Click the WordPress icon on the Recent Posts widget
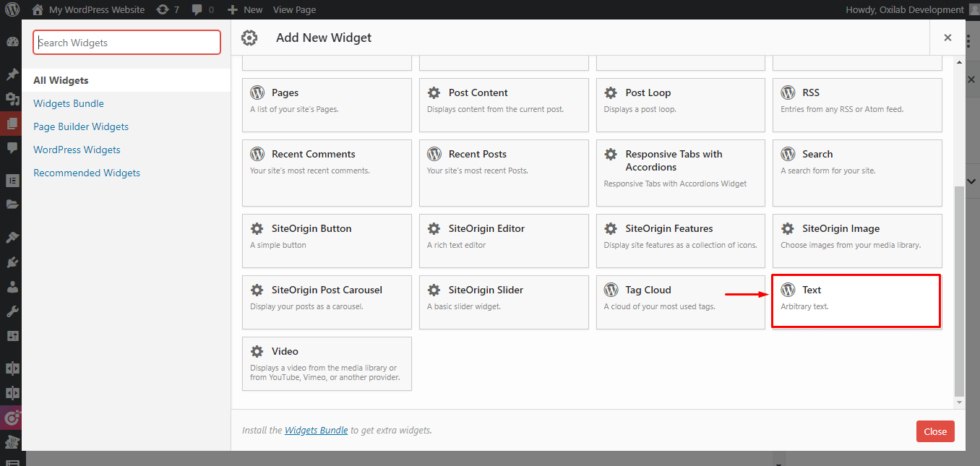This screenshot has width=980, height=466. (x=434, y=154)
